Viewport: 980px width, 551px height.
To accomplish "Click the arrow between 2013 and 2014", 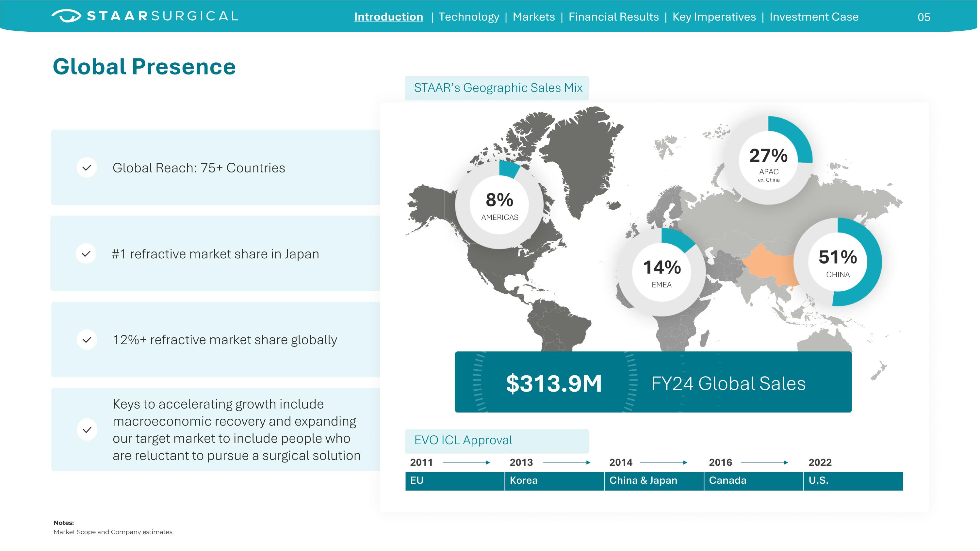I will point(566,462).
